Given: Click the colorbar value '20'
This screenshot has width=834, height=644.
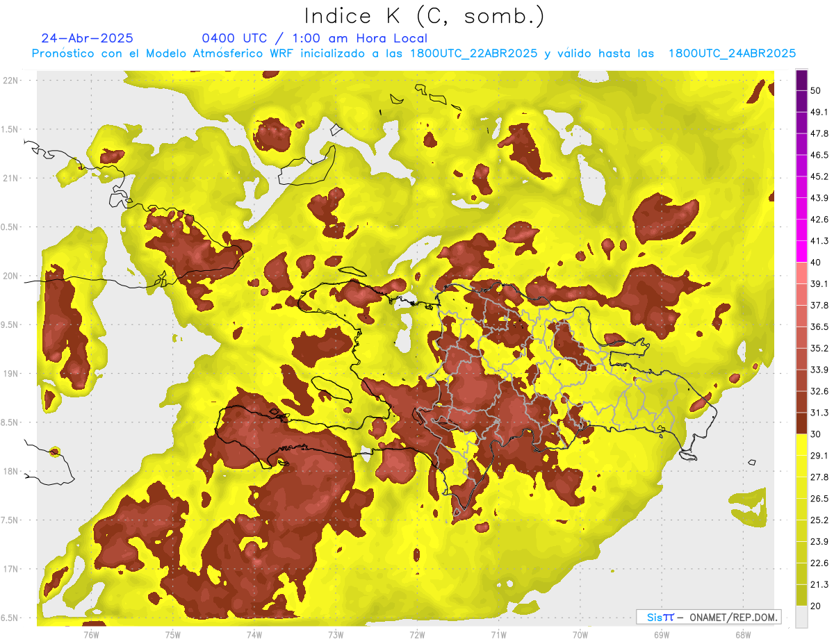Looking at the screenshot, I should (x=816, y=606).
